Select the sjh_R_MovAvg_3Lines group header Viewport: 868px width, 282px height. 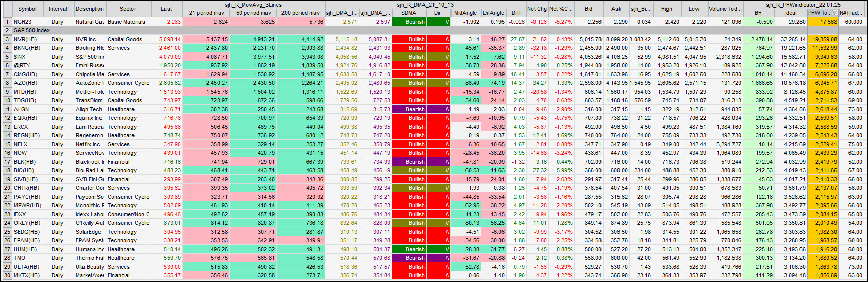(254, 5)
